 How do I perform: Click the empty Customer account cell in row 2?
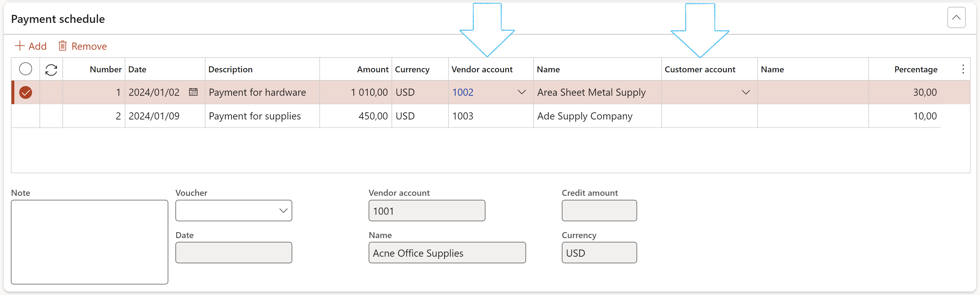(x=709, y=116)
